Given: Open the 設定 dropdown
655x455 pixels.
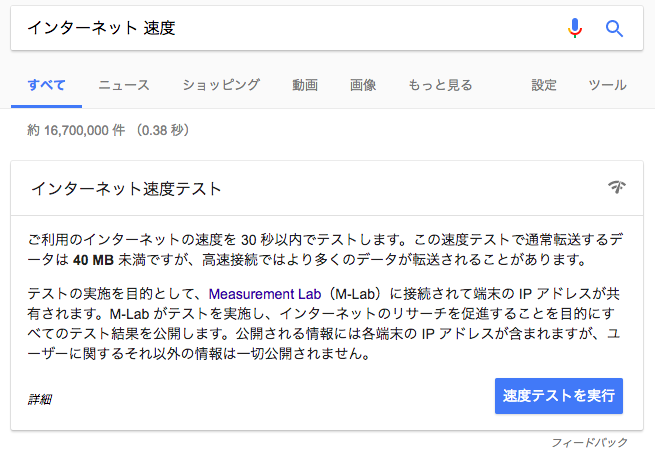Looking at the screenshot, I should (x=544, y=85).
